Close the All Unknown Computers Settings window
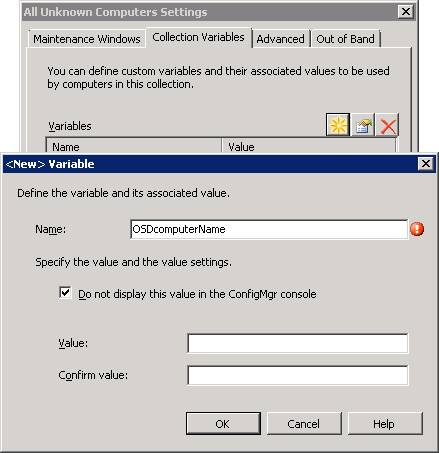The height and width of the screenshot is (453, 439). (x=406, y=12)
